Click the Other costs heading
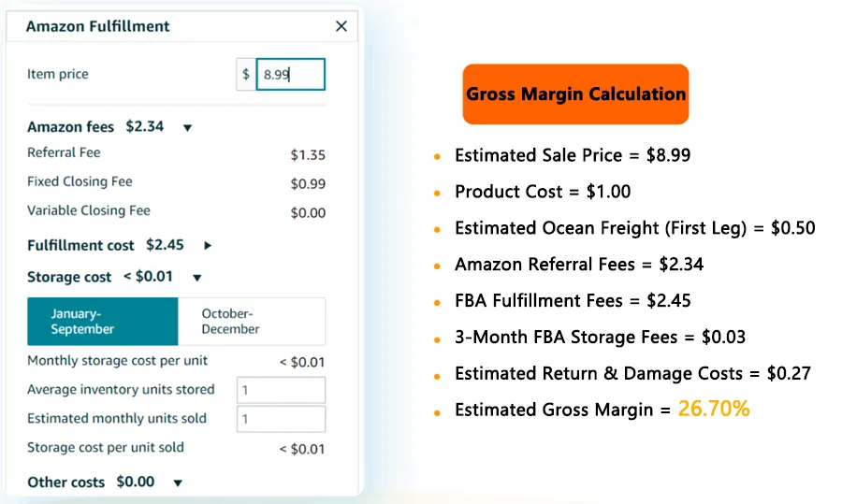Image resolution: width=842 pixels, height=504 pixels. point(66,482)
